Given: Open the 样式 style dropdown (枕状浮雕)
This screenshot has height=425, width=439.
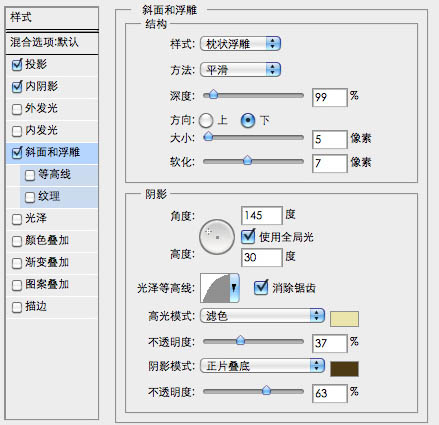Looking at the screenshot, I should pos(240,43).
